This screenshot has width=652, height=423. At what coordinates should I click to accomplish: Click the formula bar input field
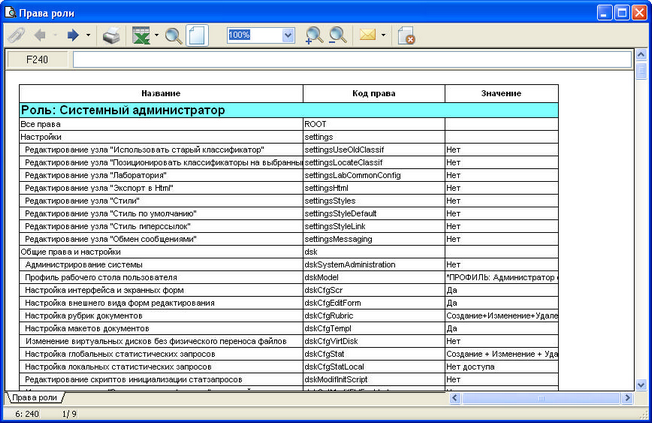click(352, 59)
